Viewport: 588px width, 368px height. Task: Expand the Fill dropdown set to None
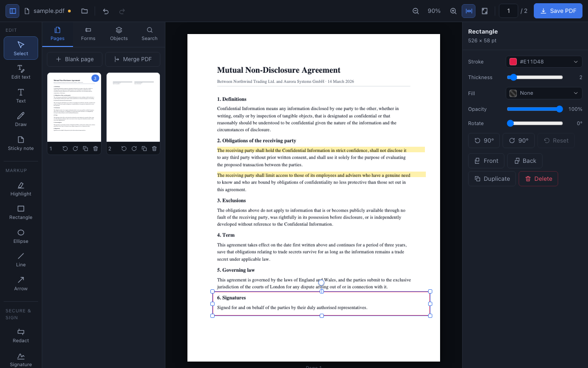[x=544, y=93]
